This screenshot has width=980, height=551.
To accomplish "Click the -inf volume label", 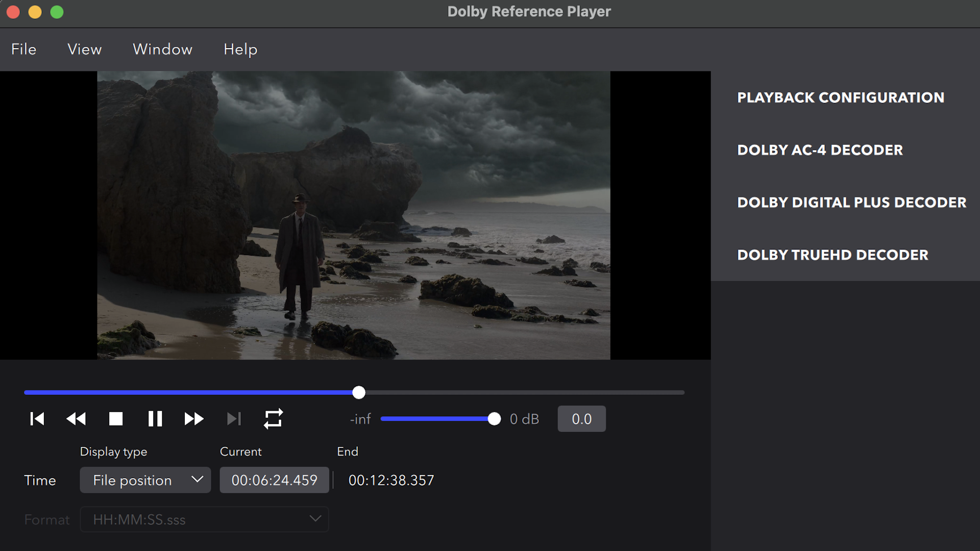I will pyautogui.click(x=360, y=419).
